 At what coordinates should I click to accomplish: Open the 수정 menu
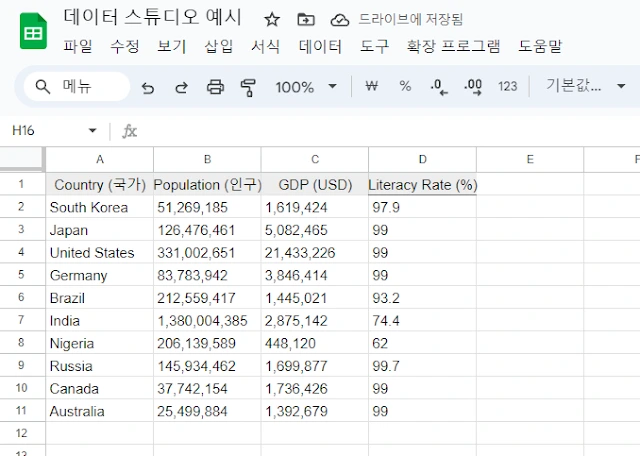124,46
